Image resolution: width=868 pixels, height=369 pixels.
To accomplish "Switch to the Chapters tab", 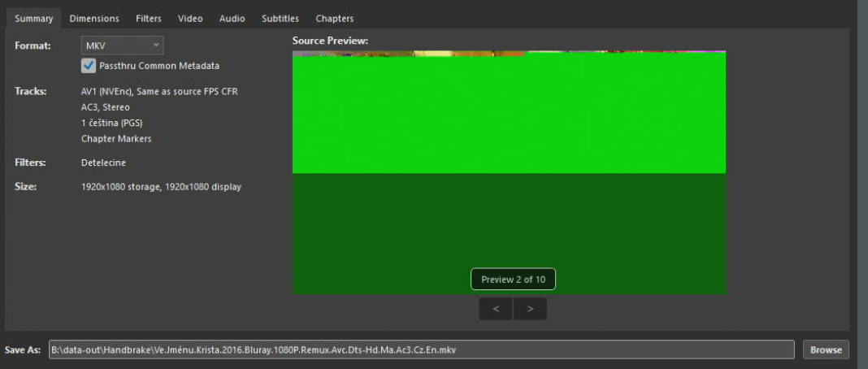I will tap(334, 18).
